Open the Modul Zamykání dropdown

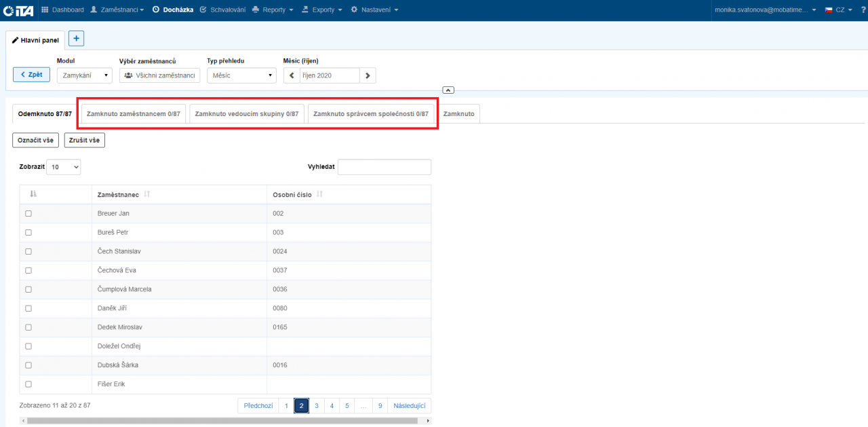click(x=84, y=75)
